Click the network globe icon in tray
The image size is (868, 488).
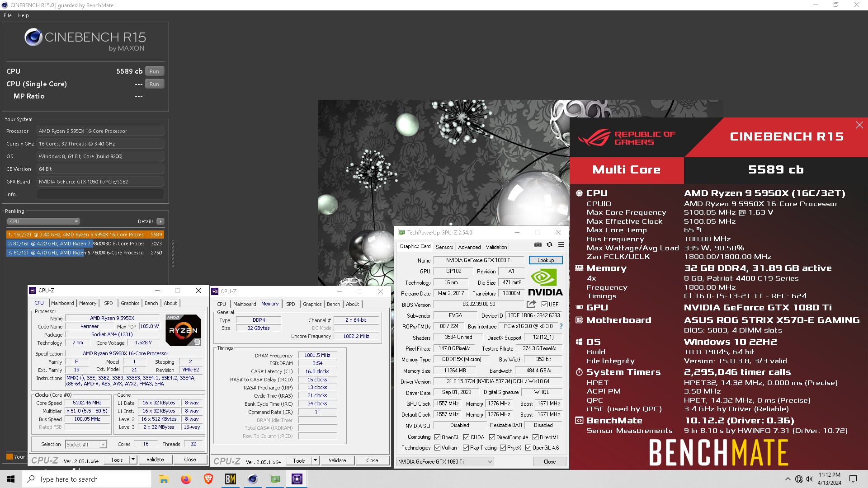799,479
